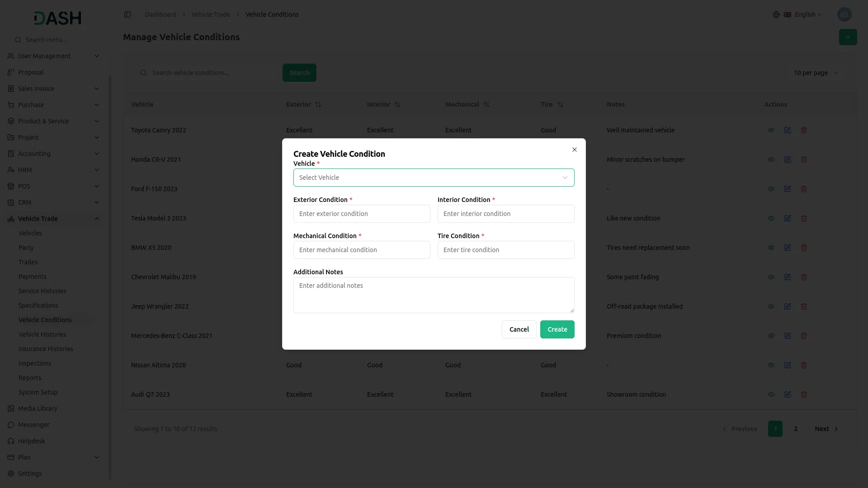Image resolution: width=868 pixels, height=488 pixels.
Task: Click the sidebar collapse toggle icon
Action: point(127,14)
